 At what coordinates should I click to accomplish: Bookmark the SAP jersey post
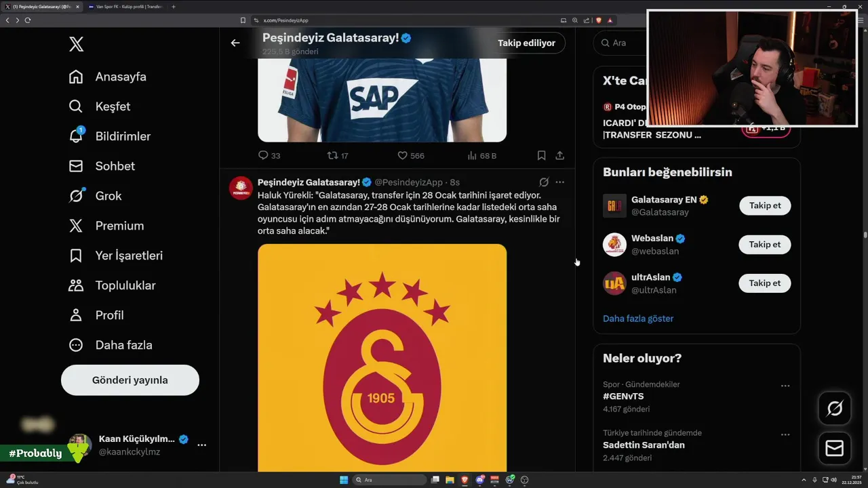[541, 155]
